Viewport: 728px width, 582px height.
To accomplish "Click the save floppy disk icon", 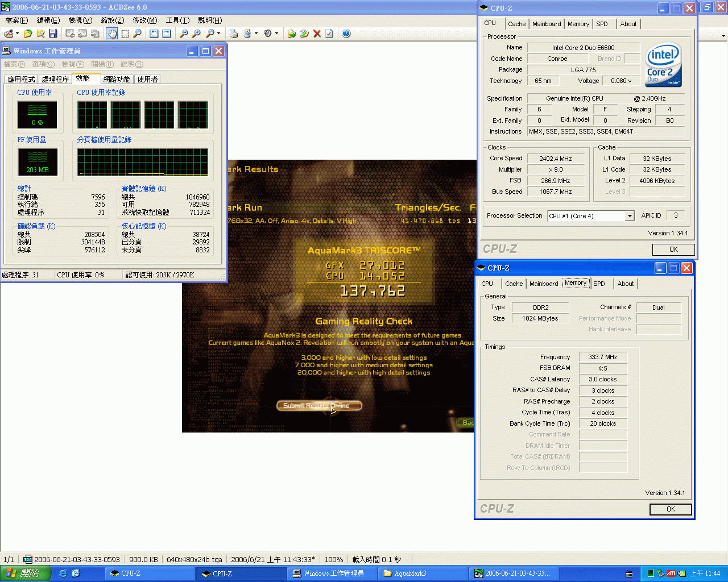I will pos(53,34).
